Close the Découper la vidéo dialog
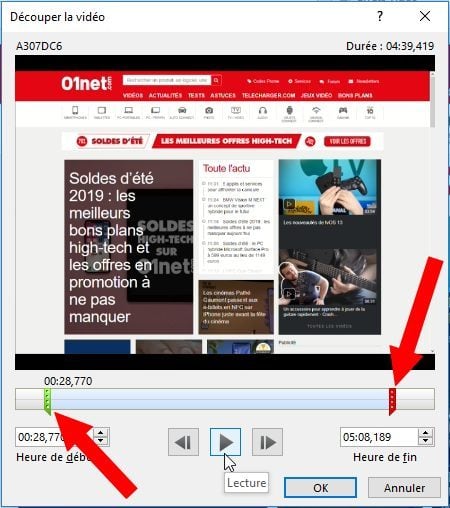Image resolution: width=450 pixels, height=508 pixels. (425, 16)
